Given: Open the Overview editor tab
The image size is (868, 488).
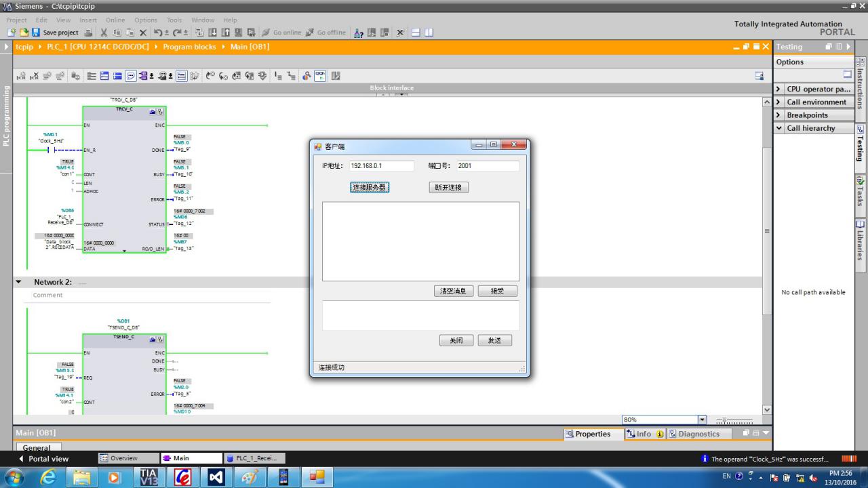Looking at the screenshot, I should pyautogui.click(x=129, y=458).
